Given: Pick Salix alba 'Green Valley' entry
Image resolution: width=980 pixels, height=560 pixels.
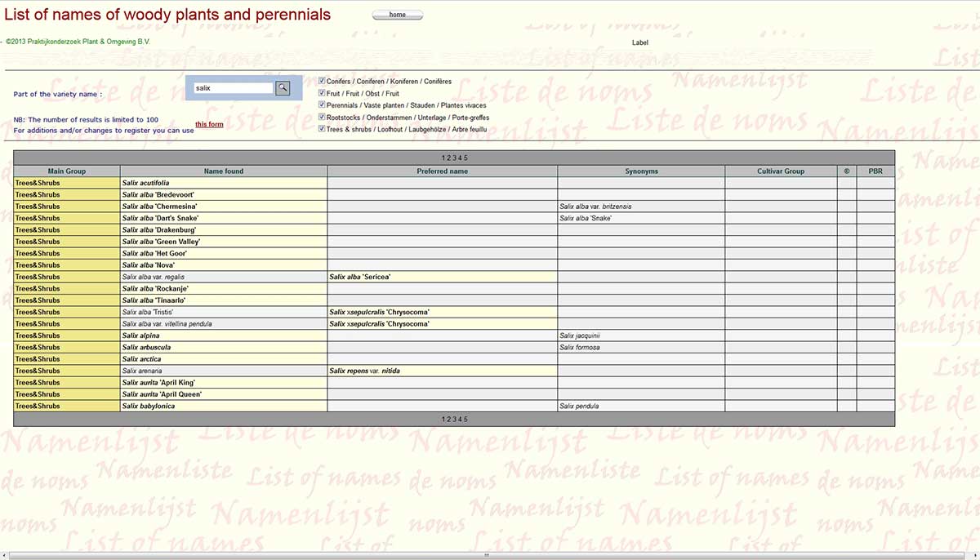Looking at the screenshot, I should pyautogui.click(x=162, y=242).
